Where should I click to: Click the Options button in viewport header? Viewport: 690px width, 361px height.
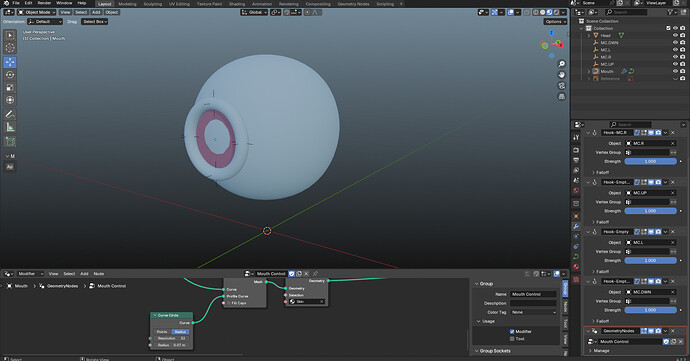[555, 22]
